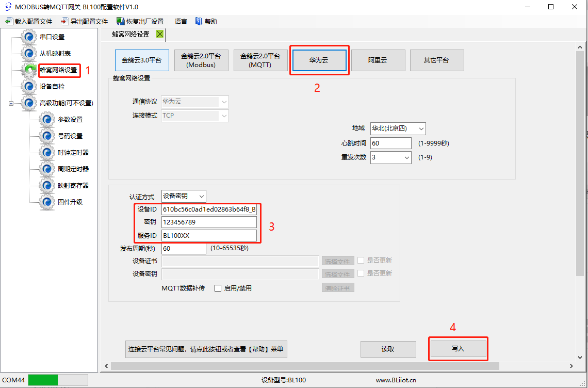The image size is (588, 388).
Task: Choose 金鸽云2.0平台 (Modbus) button
Action: pos(201,60)
